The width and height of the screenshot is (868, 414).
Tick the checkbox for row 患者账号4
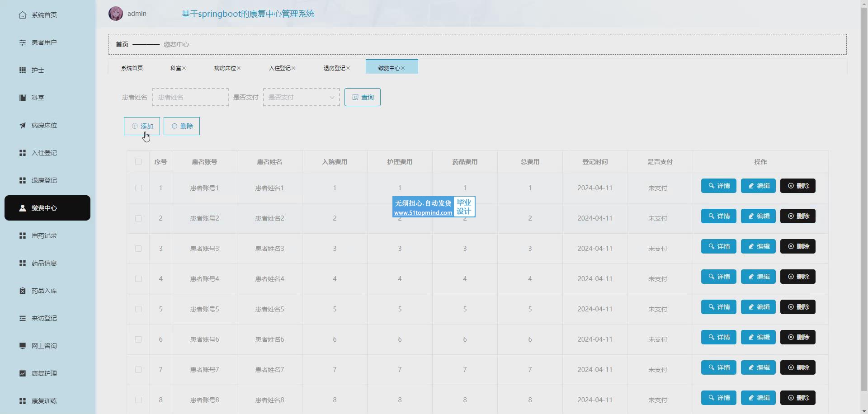tap(138, 279)
